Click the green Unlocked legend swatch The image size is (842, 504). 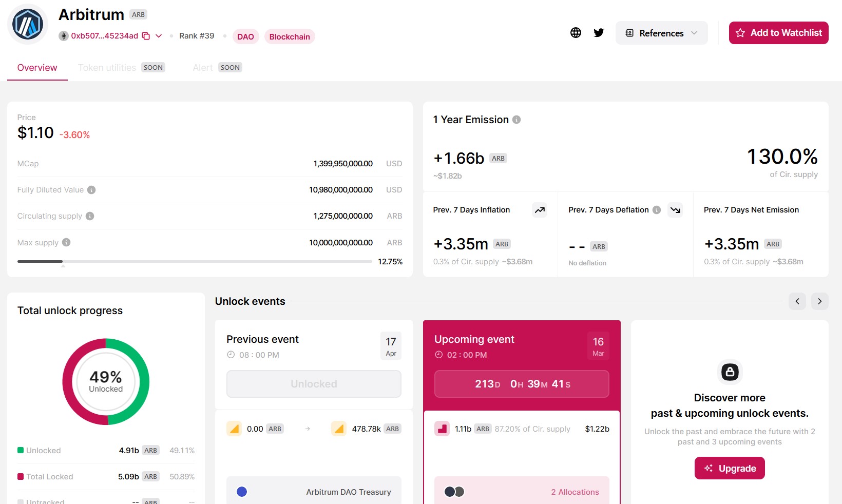point(21,450)
